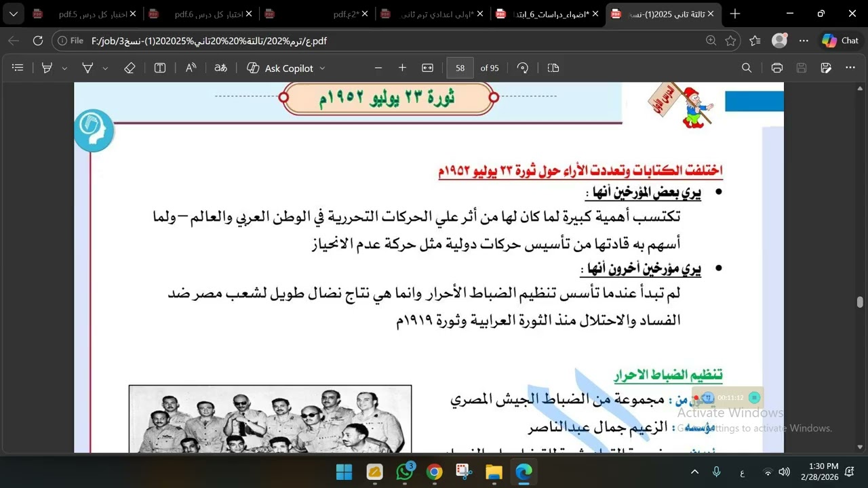Open the tab actions menu chevron
The image size is (868, 488).
14,14
